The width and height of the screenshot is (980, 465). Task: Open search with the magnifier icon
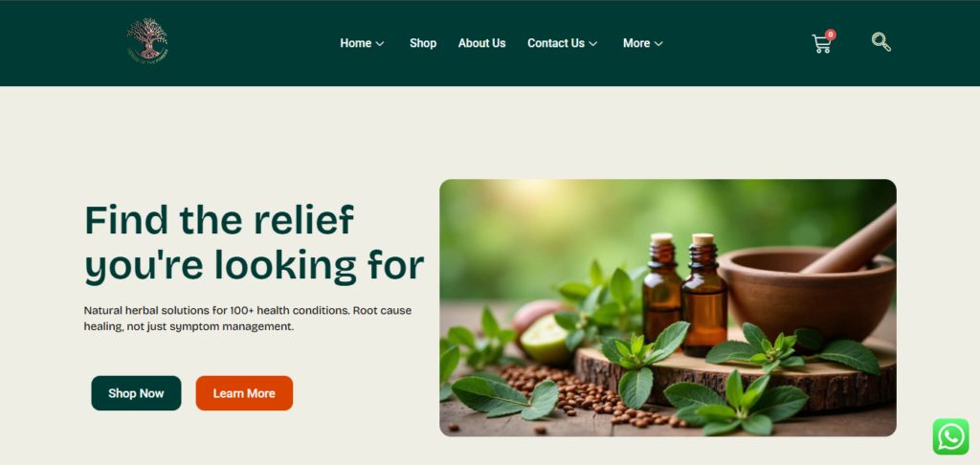click(881, 42)
